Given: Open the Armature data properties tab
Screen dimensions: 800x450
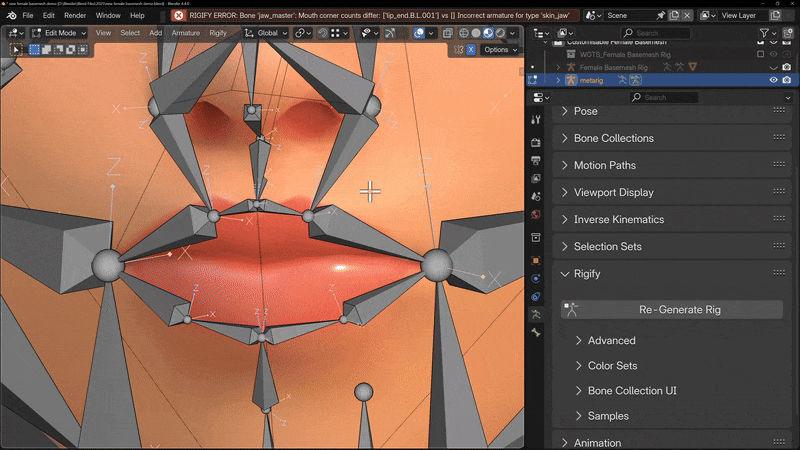Looking at the screenshot, I should pos(536,314).
